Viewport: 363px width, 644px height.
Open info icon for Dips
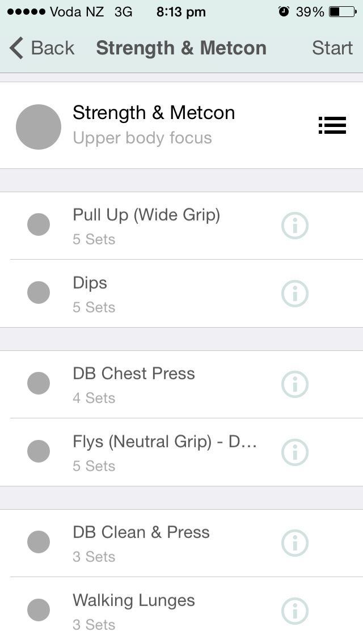(x=295, y=294)
